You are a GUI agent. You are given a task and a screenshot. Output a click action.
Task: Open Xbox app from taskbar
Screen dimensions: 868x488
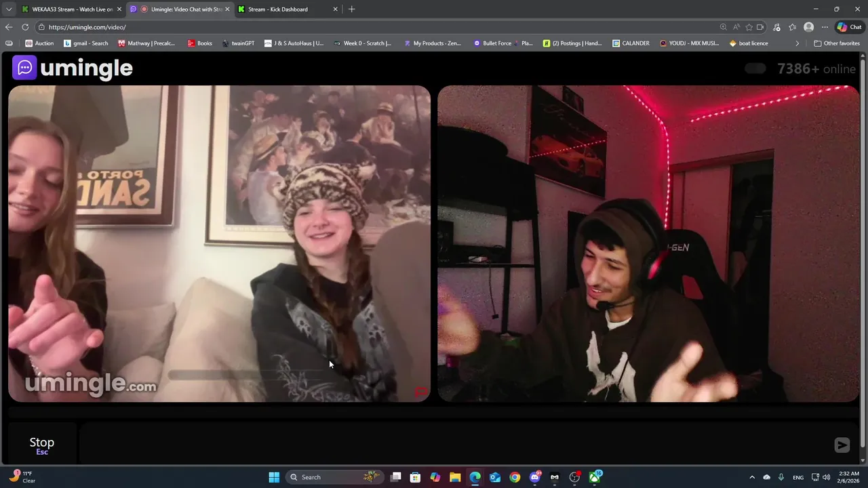(595, 477)
